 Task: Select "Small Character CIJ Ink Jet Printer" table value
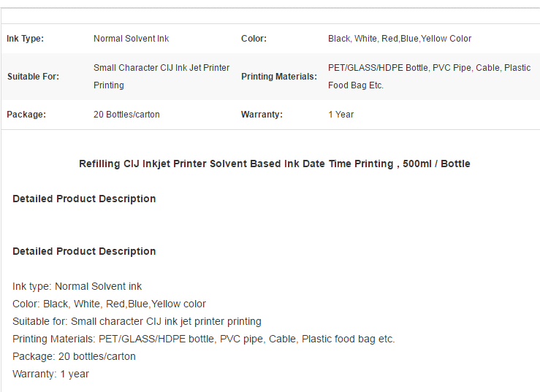coord(161,68)
